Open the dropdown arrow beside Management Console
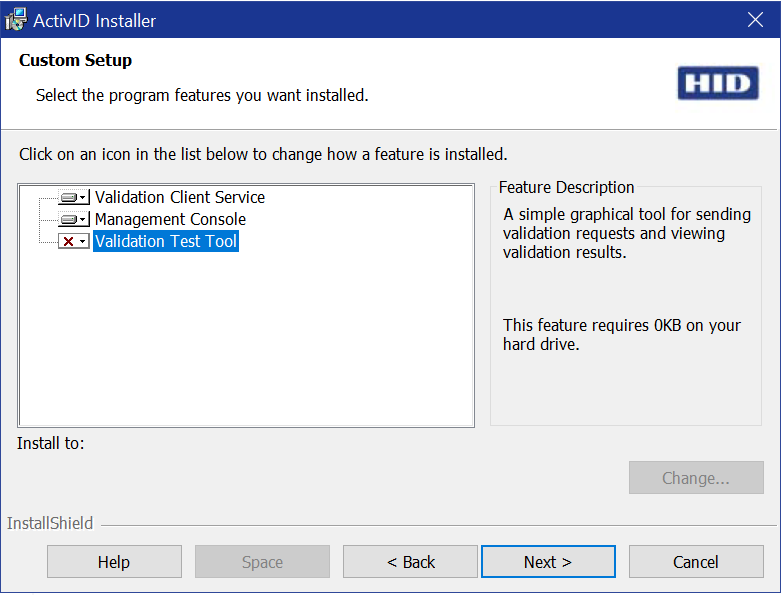This screenshot has width=781, height=595. pos(83,220)
